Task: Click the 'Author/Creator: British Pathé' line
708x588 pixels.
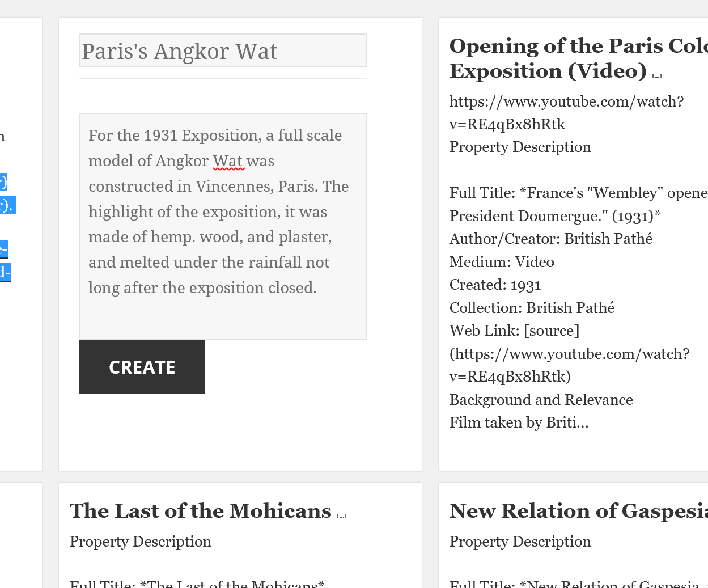Action: pyautogui.click(x=550, y=239)
